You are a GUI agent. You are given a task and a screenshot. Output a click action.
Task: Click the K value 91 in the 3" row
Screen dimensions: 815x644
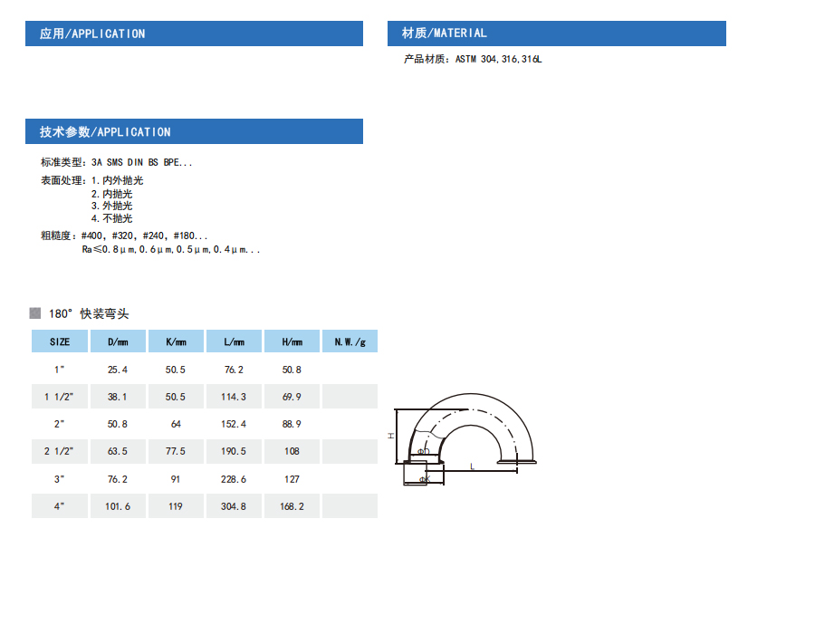point(176,479)
